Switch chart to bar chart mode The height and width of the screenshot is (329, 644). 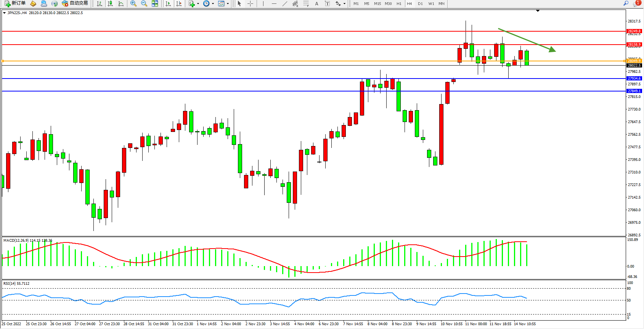[100, 3]
